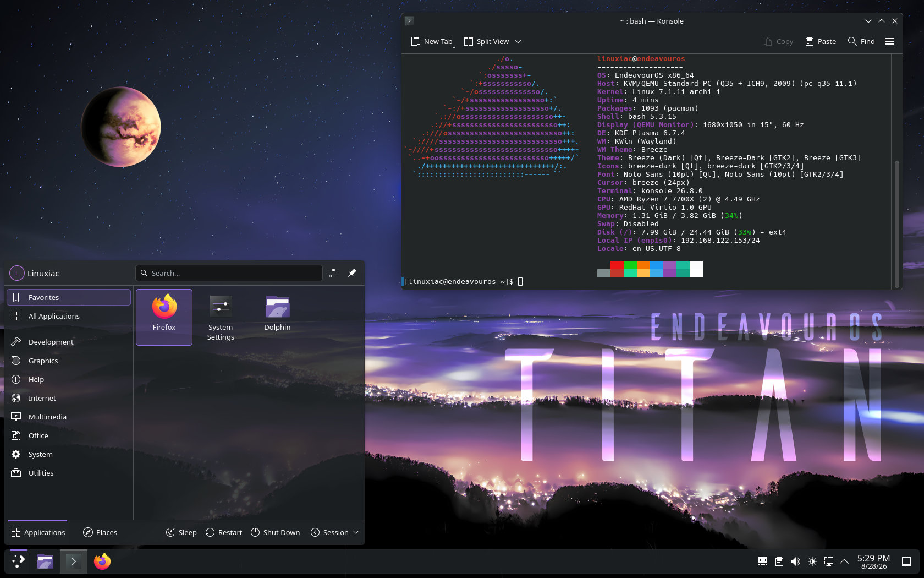This screenshot has width=924, height=578.
Task: Launch Firefox from the taskbar
Action: point(102,561)
